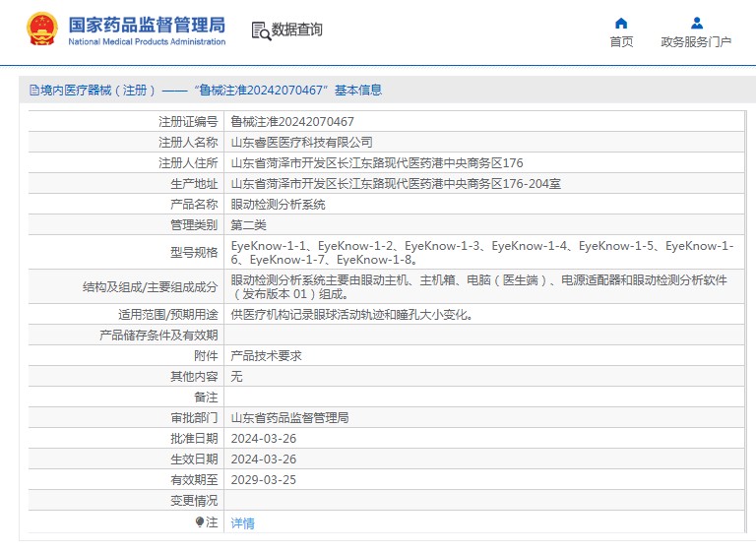Click the English National Medical Products Administration text

coord(147,42)
